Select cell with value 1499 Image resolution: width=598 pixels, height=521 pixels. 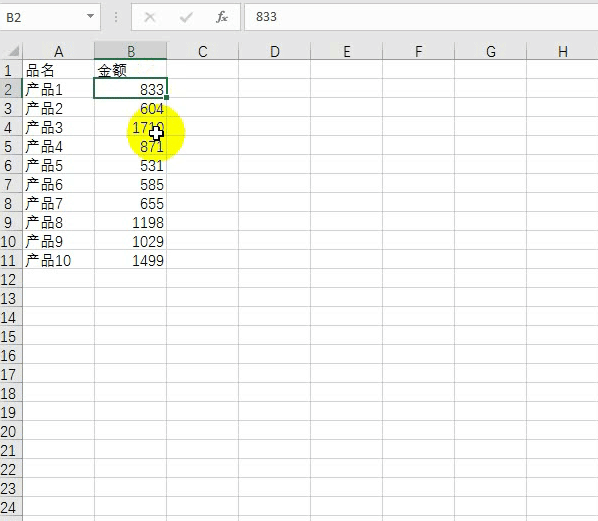pos(130,260)
